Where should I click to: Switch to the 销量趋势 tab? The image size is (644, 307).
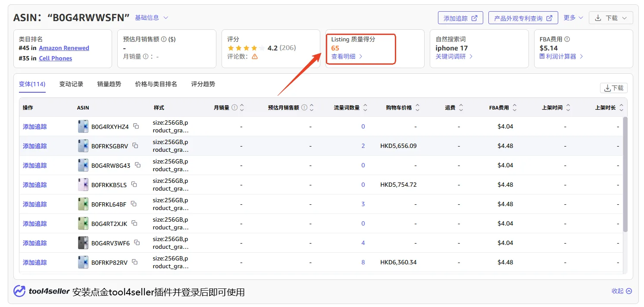pos(109,84)
